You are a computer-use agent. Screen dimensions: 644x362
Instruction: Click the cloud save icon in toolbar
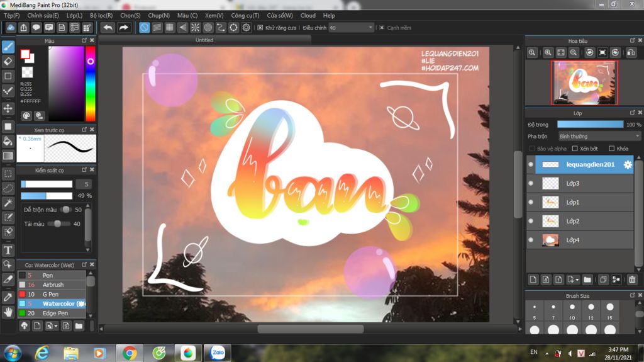click(x=11, y=28)
